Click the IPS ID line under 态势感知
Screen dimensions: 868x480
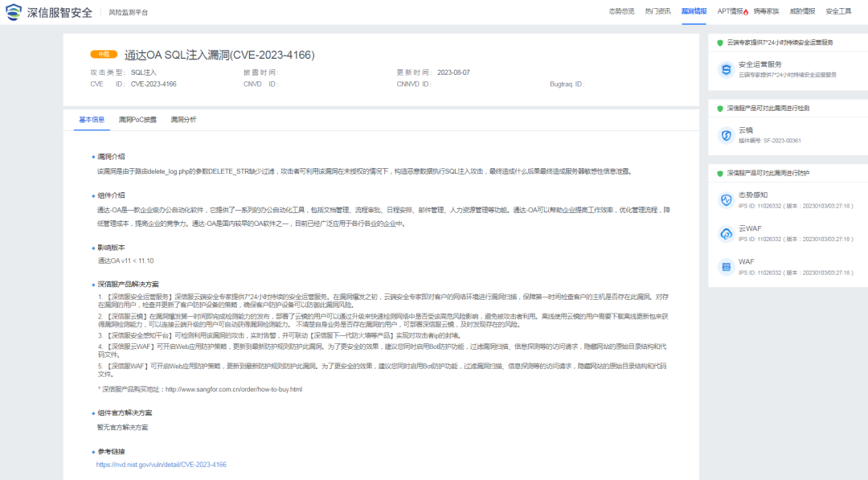[796, 206]
